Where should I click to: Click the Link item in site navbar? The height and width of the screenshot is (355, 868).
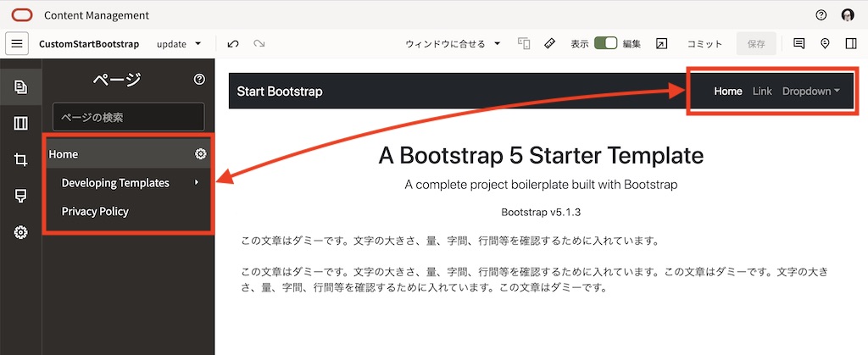(x=762, y=92)
